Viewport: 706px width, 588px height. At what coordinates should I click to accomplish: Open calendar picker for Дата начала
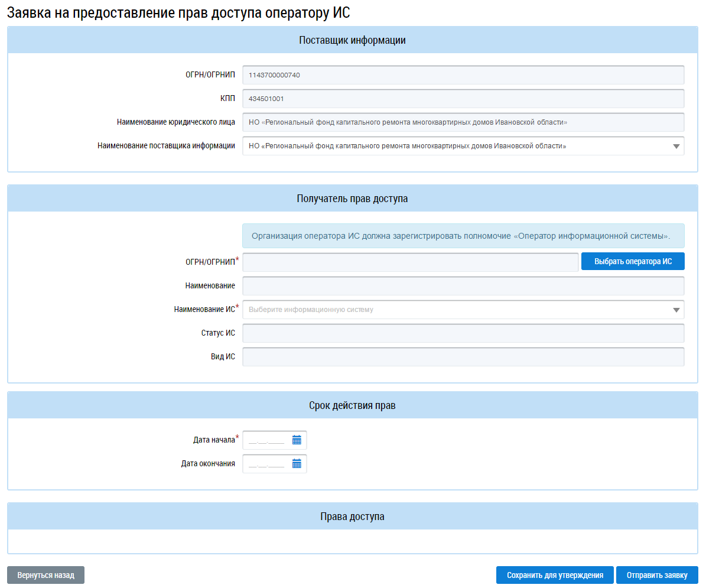(297, 440)
